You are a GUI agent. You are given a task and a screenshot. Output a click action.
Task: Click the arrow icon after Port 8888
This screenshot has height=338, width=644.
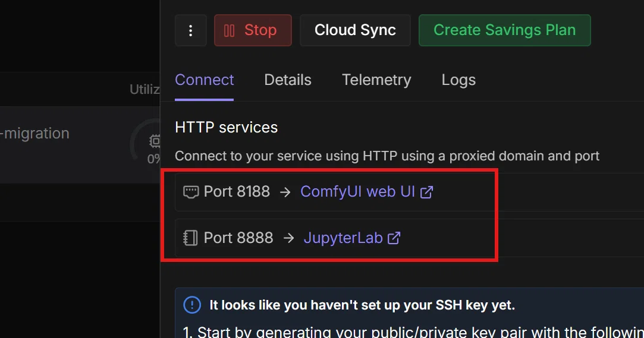(x=289, y=238)
